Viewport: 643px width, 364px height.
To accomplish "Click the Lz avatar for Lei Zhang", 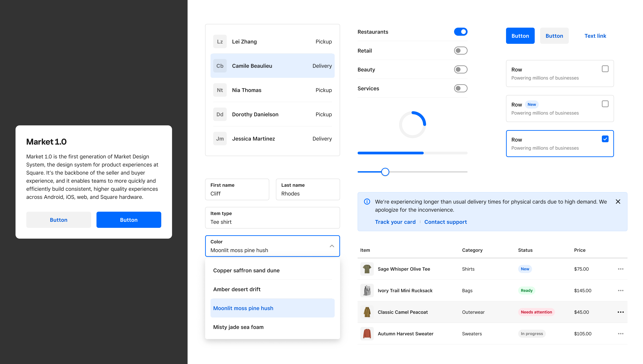I will (x=220, y=41).
